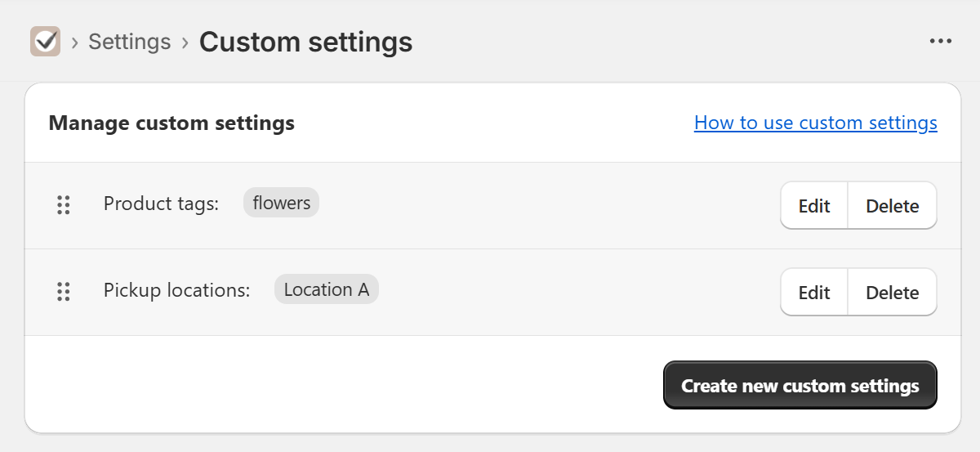This screenshot has width=980, height=452.
Task: Click the checkmark app icon in breadcrumb
Action: click(45, 41)
